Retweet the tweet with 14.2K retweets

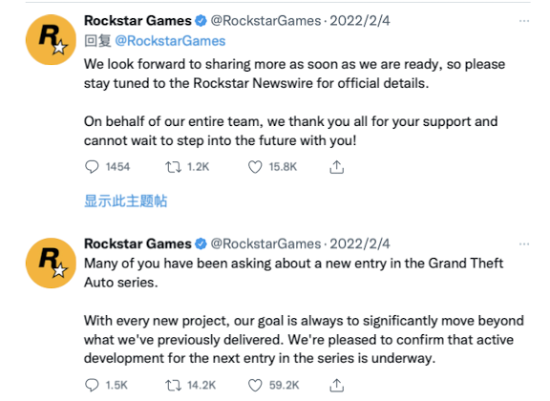click(x=173, y=385)
